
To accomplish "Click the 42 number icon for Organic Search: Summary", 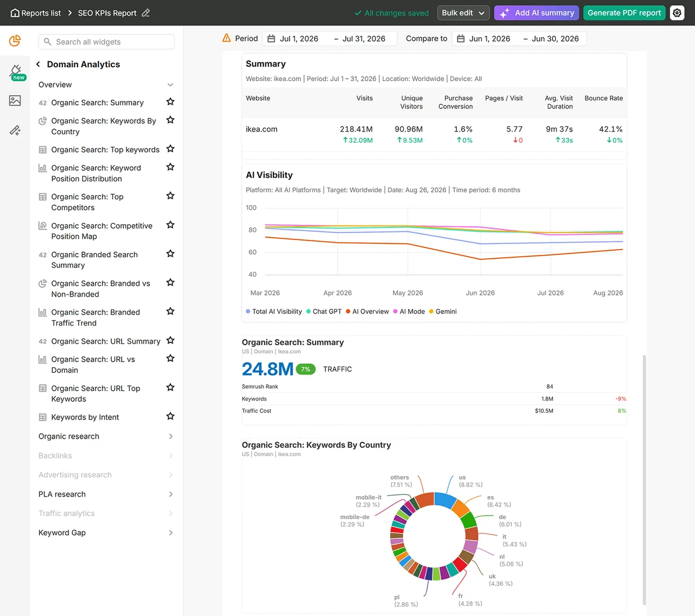I will tap(43, 103).
